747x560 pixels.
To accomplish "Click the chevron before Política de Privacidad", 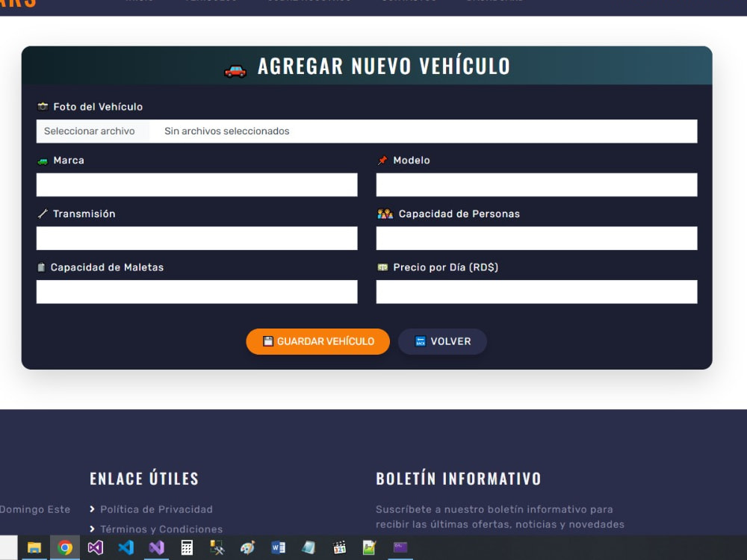I will [92, 509].
